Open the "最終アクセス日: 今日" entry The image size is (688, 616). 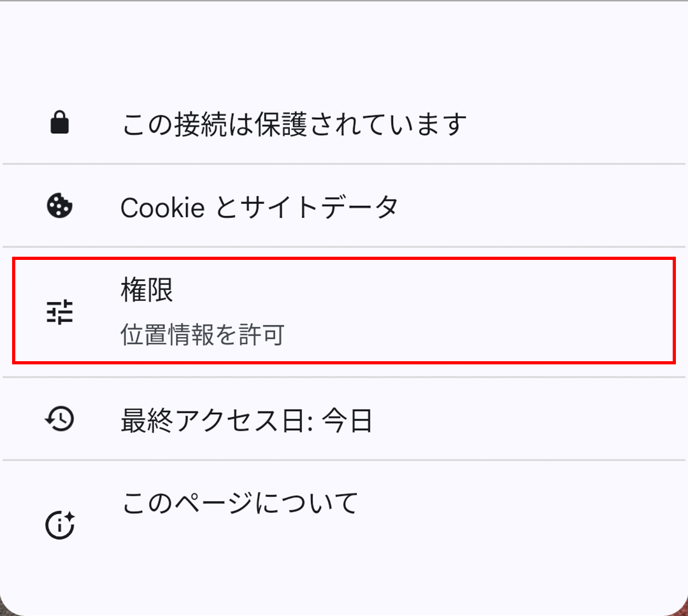coord(247,420)
